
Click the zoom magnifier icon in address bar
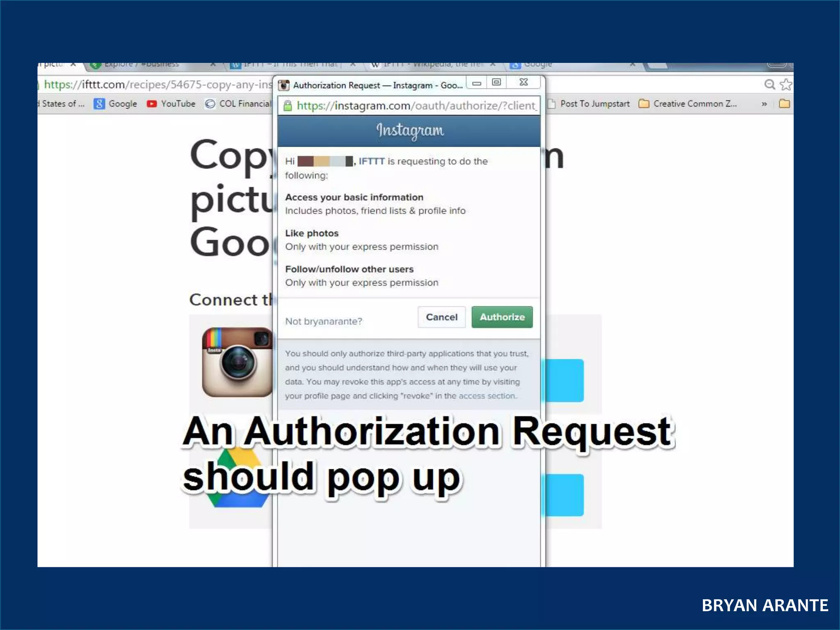point(769,84)
